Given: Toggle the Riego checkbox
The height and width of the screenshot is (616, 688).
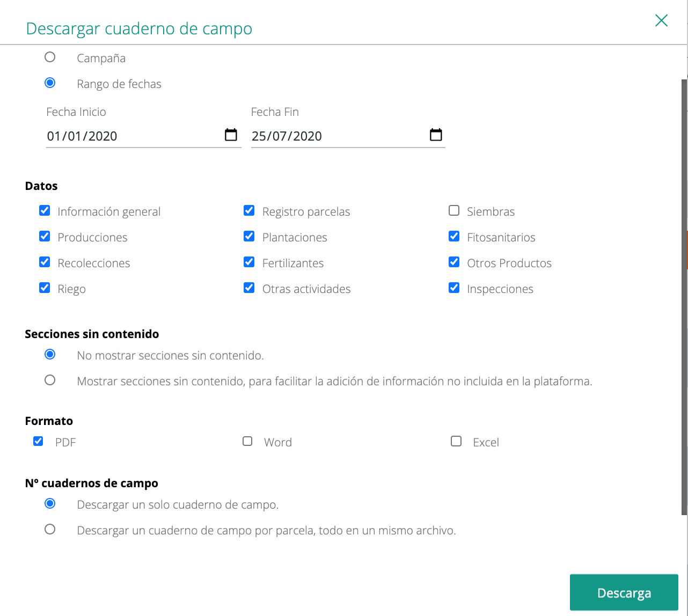Looking at the screenshot, I should [45, 288].
